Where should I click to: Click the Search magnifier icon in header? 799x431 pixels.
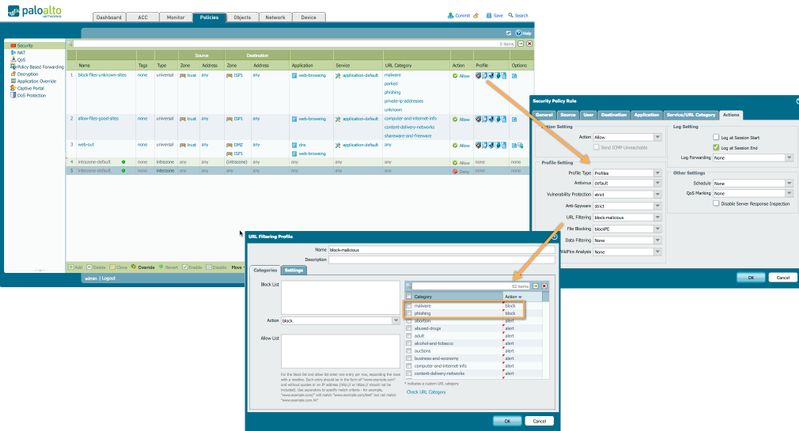click(x=511, y=15)
